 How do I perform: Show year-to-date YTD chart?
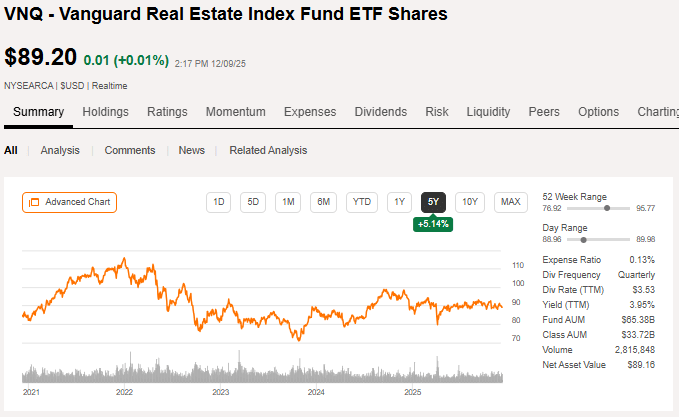click(362, 202)
